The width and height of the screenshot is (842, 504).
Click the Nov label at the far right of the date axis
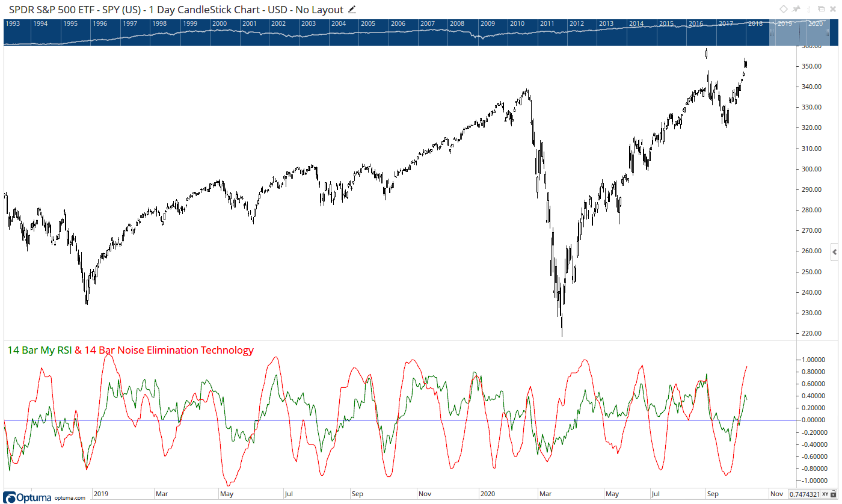(776, 494)
